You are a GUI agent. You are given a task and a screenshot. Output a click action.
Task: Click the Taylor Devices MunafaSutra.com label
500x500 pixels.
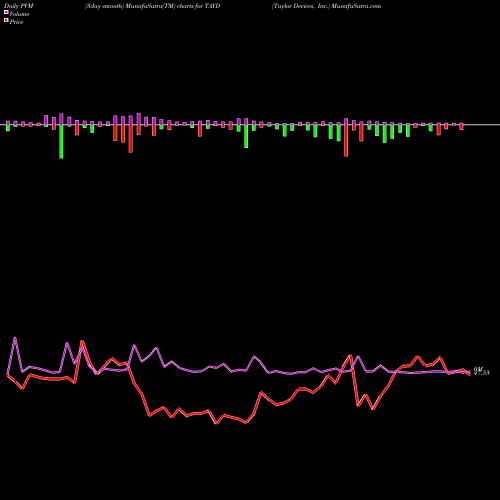coord(326,6)
